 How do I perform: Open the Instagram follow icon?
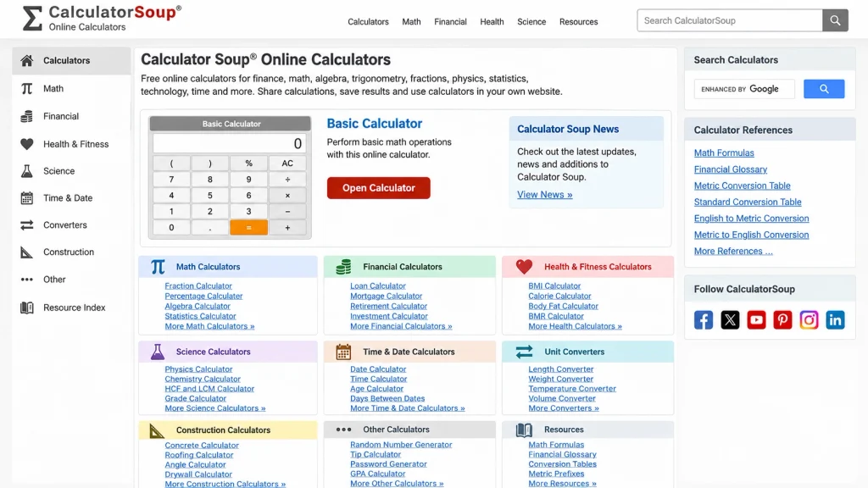click(809, 319)
